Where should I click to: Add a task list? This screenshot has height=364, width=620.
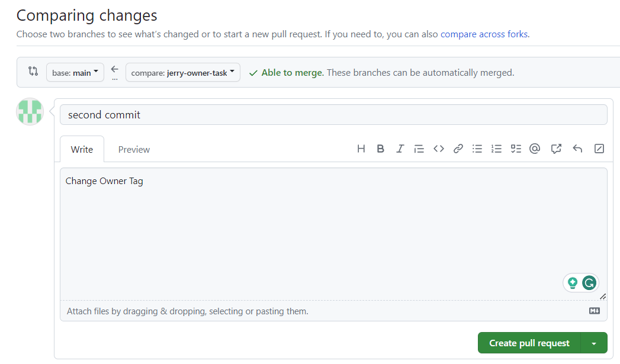(x=516, y=149)
